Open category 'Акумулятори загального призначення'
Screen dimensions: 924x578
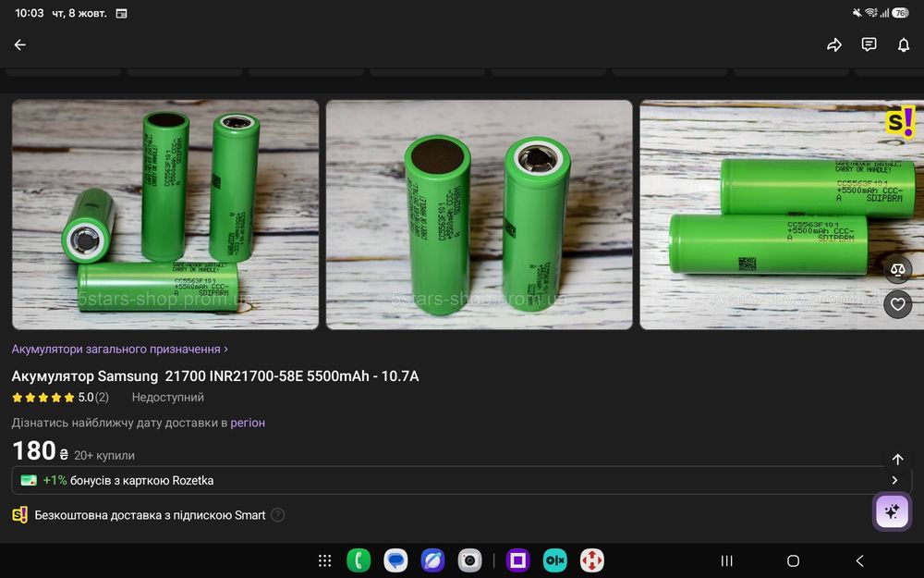click(x=119, y=350)
